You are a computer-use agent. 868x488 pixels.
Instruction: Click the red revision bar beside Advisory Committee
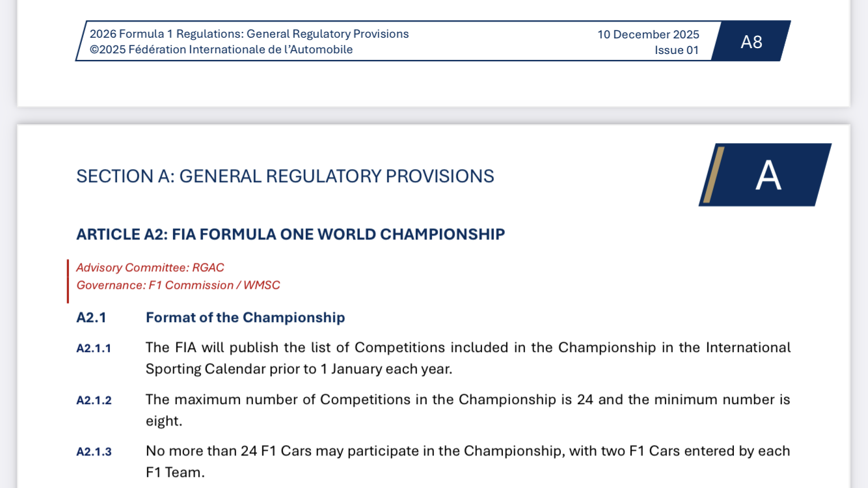coord(68,281)
